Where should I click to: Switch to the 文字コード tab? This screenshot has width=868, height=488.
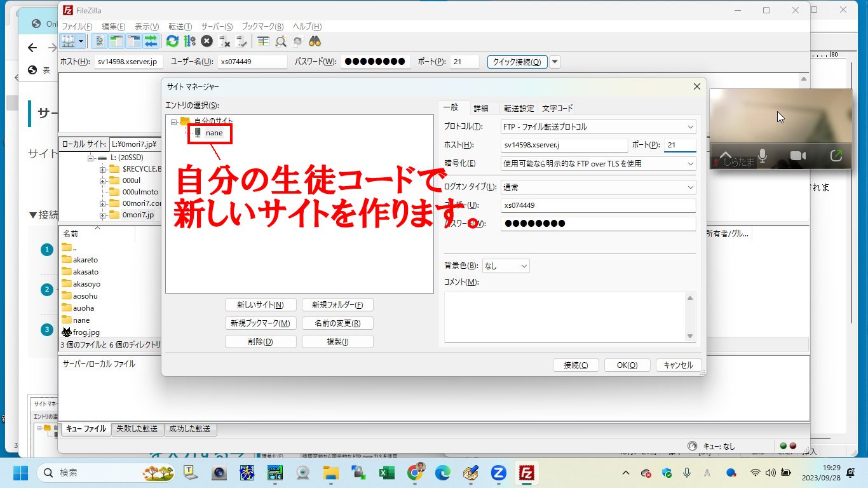[557, 109]
